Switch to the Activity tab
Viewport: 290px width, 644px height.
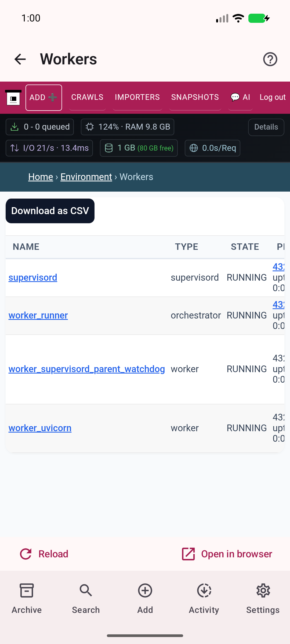tap(204, 599)
